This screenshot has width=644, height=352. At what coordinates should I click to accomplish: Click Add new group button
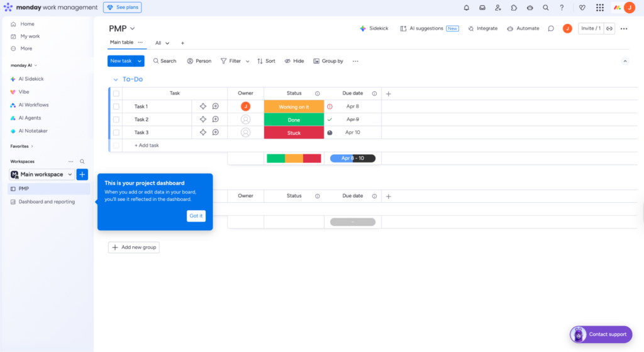134,247
